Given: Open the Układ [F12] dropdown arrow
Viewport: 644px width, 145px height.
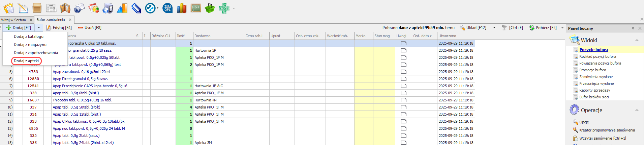Looking at the screenshot, I should 494,28.
